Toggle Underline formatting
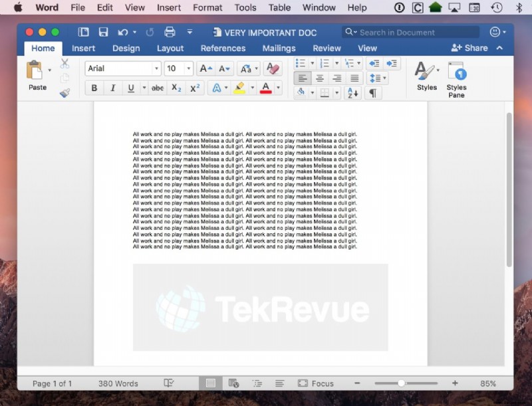 pyautogui.click(x=130, y=88)
